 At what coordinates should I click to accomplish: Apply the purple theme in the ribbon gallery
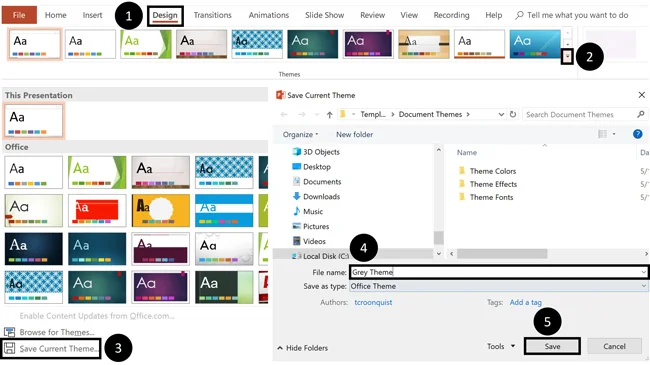tap(368, 44)
